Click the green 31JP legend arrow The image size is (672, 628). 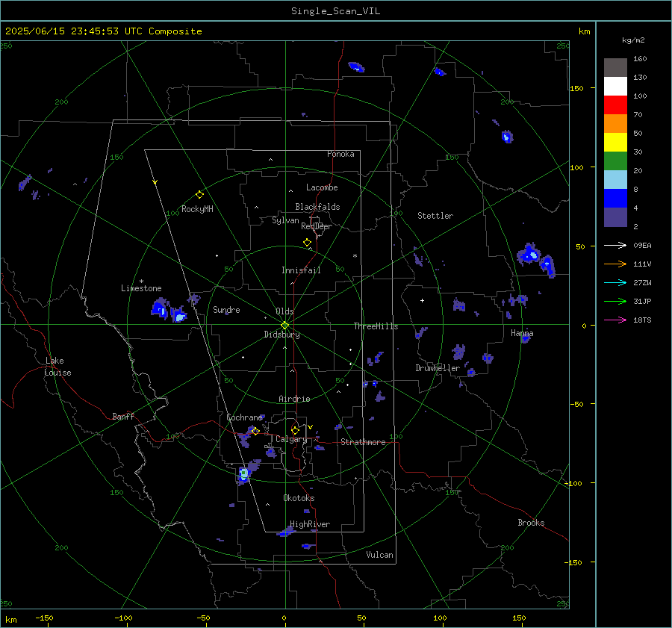pos(615,302)
